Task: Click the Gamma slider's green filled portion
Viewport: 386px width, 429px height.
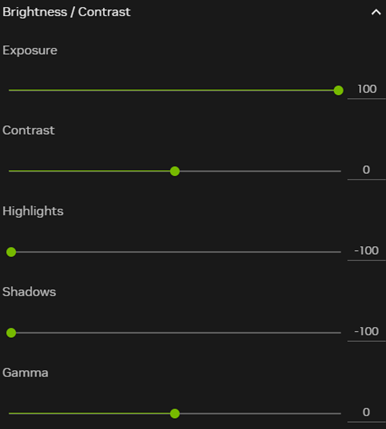Action: 89,414
